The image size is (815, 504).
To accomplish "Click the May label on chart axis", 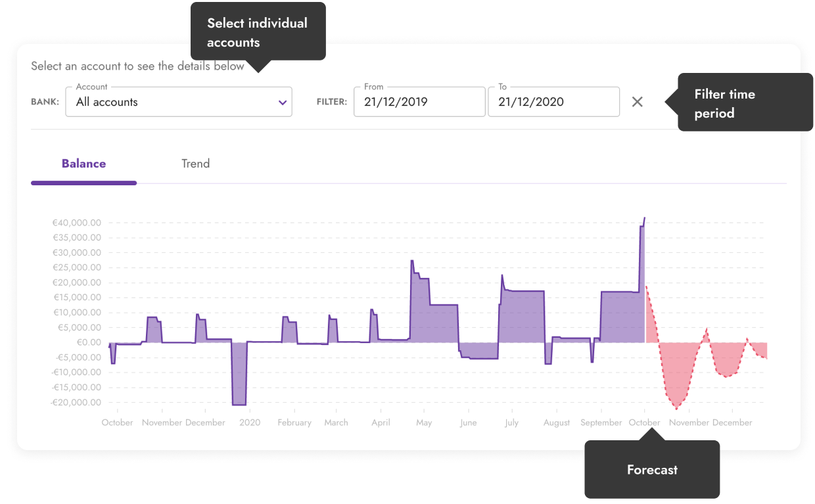I will (x=424, y=423).
